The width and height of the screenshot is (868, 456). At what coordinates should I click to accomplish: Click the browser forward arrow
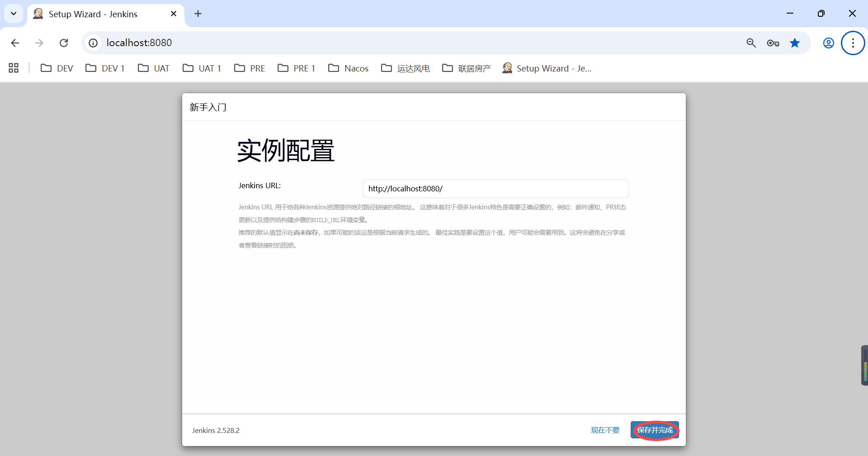pyautogui.click(x=39, y=43)
